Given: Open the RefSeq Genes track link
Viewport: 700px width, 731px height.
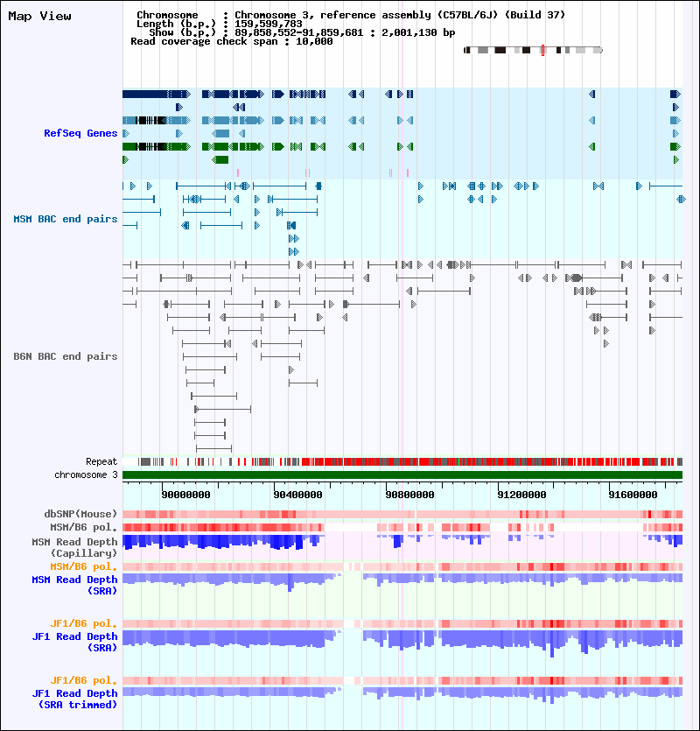Looking at the screenshot, I should [80, 133].
